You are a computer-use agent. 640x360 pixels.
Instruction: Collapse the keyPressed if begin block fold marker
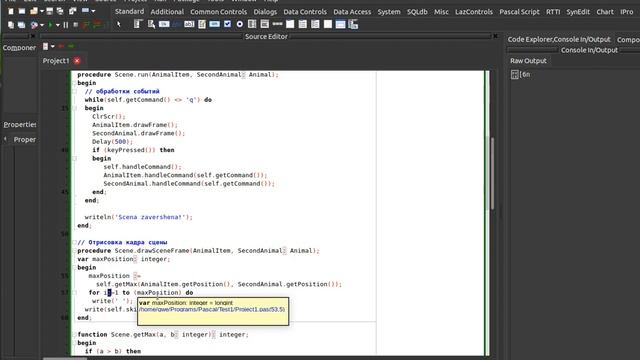(x=75, y=158)
